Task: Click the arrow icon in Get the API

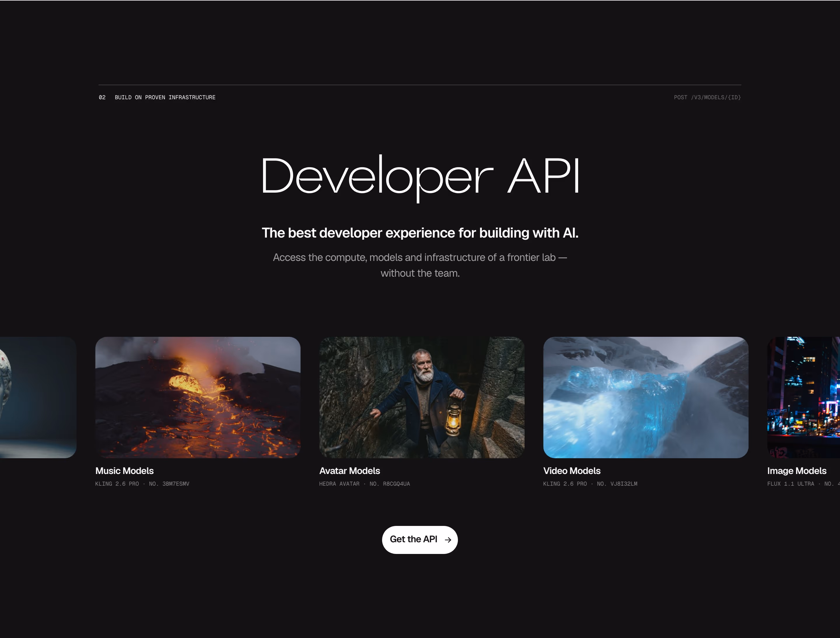Action: pyautogui.click(x=448, y=540)
